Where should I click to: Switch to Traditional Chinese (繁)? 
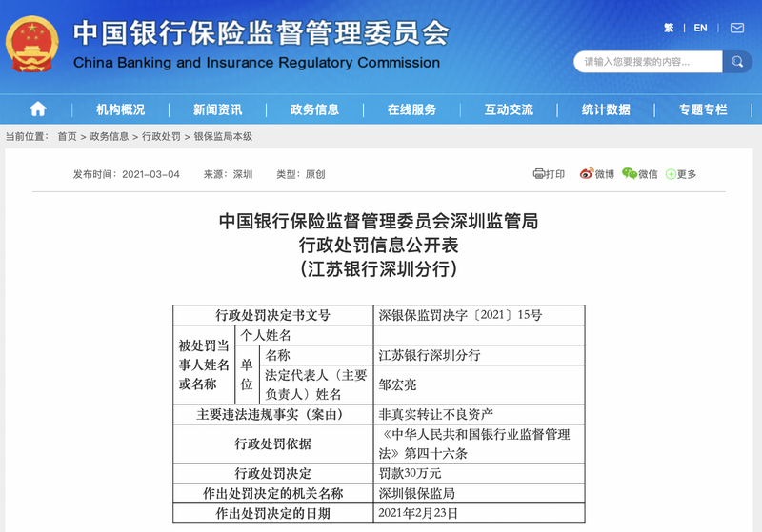pyautogui.click(x=669, y=28)
